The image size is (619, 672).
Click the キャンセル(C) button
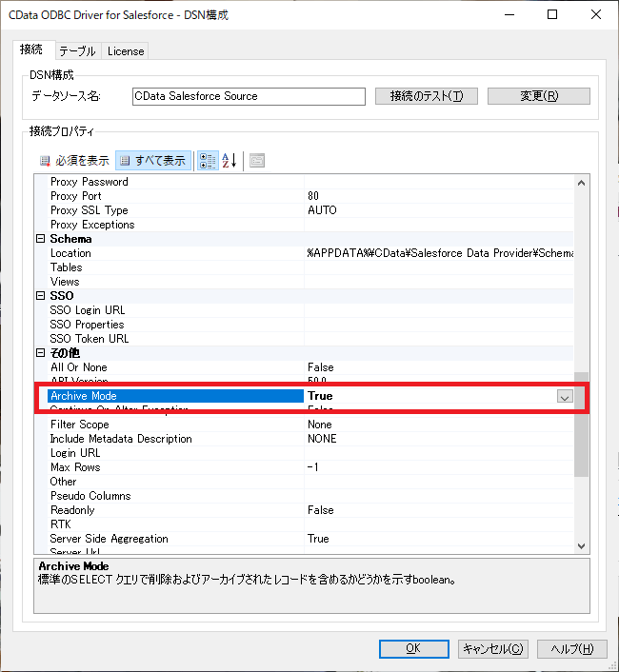pos(493,649)
